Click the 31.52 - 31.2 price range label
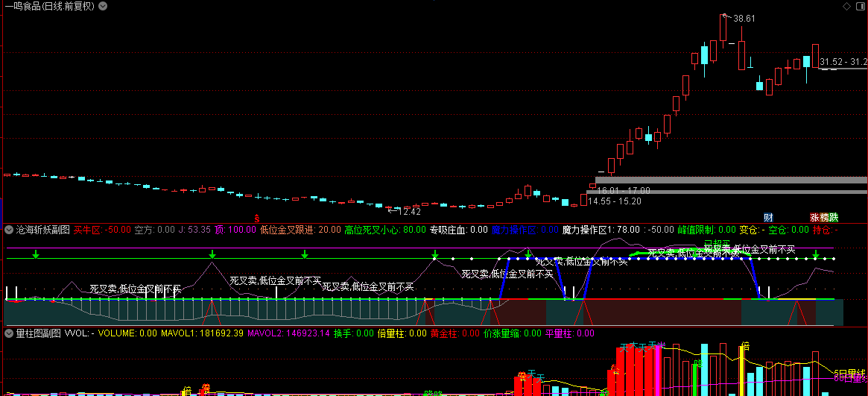The height and width of the screenshot is (396, 868). [x=843, y=61]
